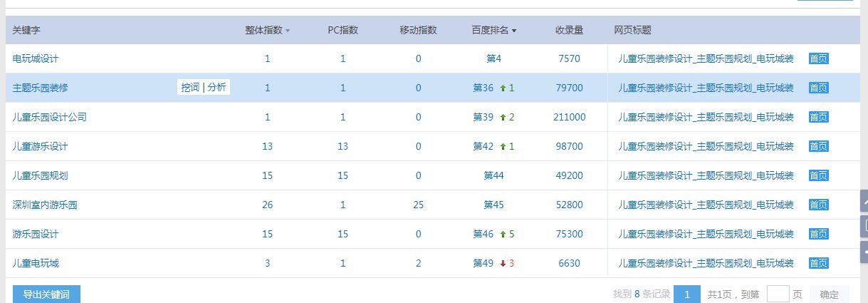
Task: Click Baidu rank 第4
Action: tap(493, 58)
